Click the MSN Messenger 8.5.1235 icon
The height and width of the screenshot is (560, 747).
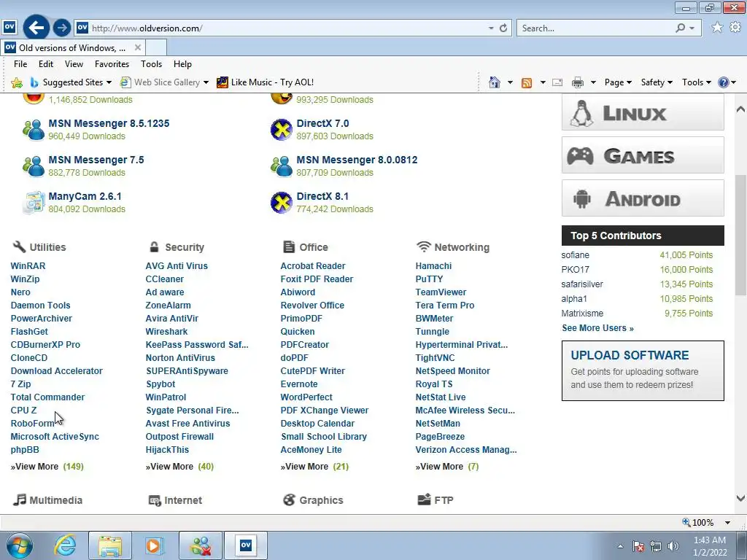pyautogui.click(x=34, y=130)
